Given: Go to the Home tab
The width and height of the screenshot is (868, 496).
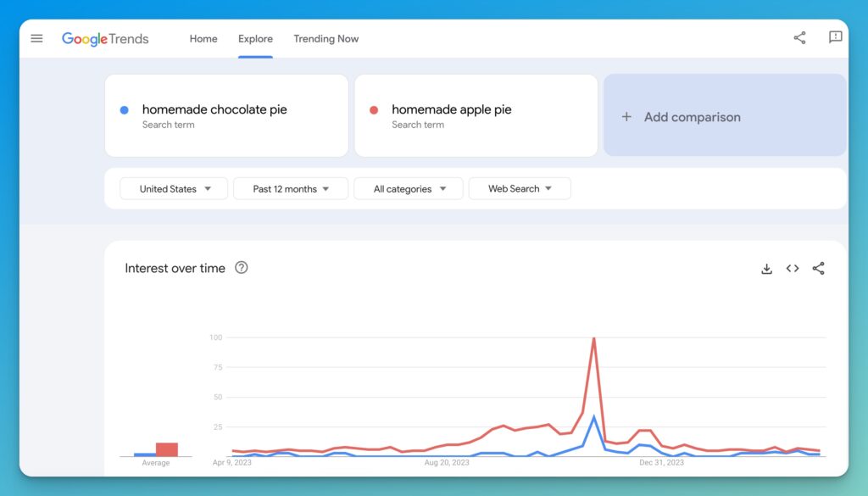Looking at the screenshot, I should (x=203, y=38).
